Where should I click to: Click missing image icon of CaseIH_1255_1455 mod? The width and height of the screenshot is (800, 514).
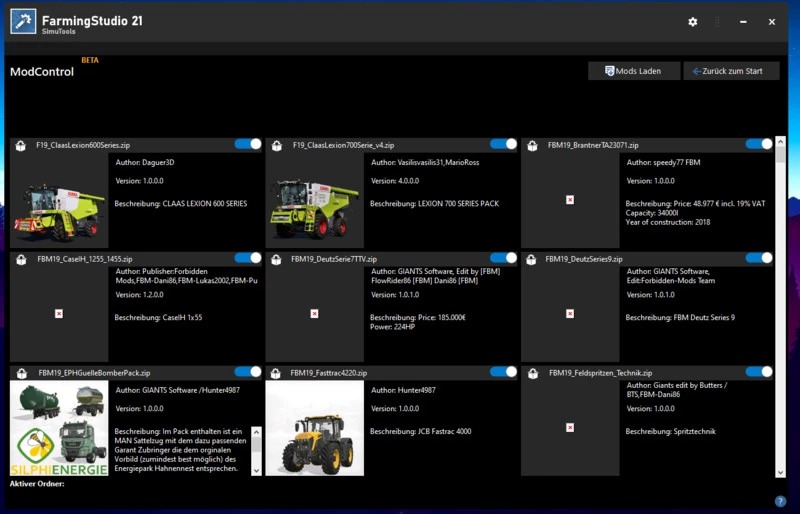pyautogui.click(x=59, y=314)
